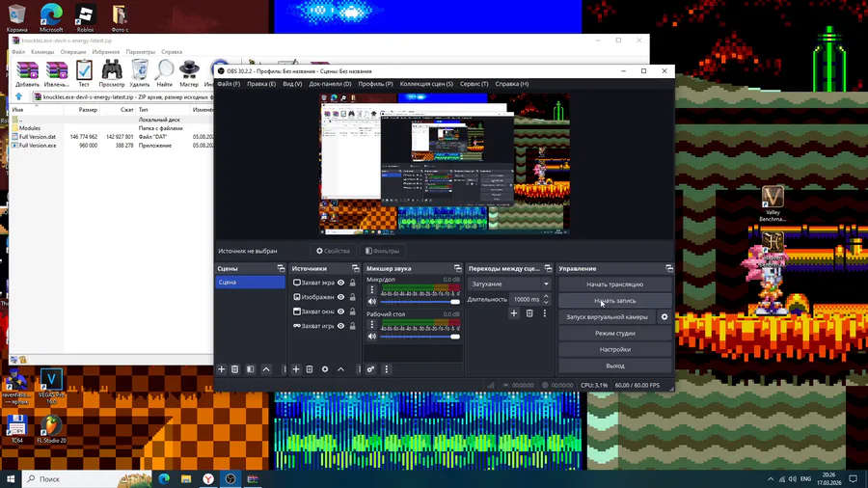
Task: Remove selected scene with trash icon
Action: point(234,369)
